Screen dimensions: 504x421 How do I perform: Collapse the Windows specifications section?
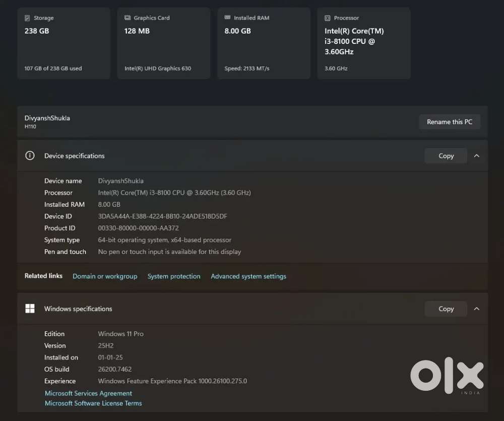point(476,309)
